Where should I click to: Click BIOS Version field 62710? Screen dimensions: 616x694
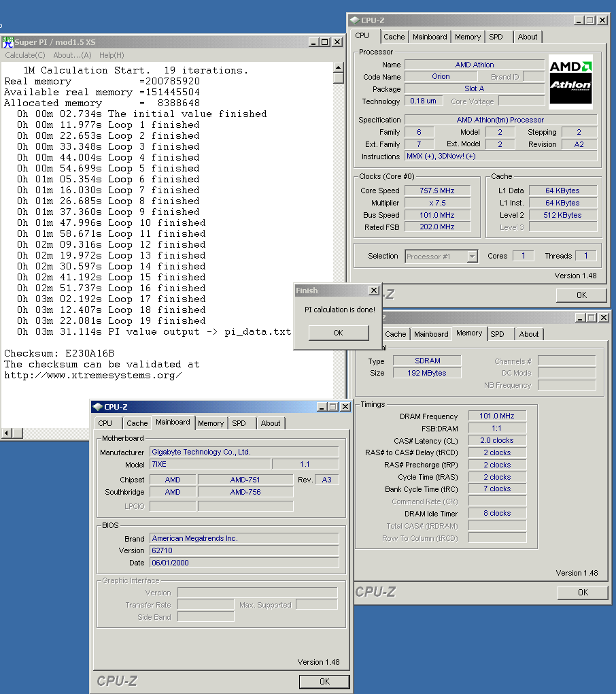[x=244, y=550]
